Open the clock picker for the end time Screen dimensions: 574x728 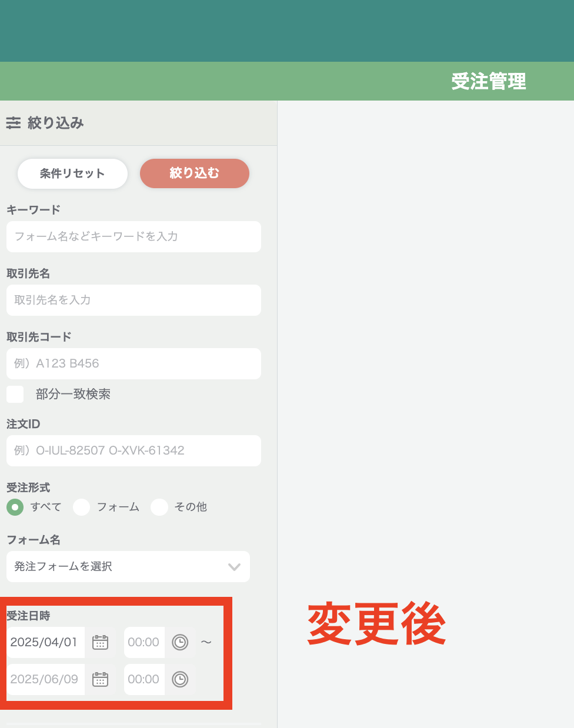click(x=180, y=679)
